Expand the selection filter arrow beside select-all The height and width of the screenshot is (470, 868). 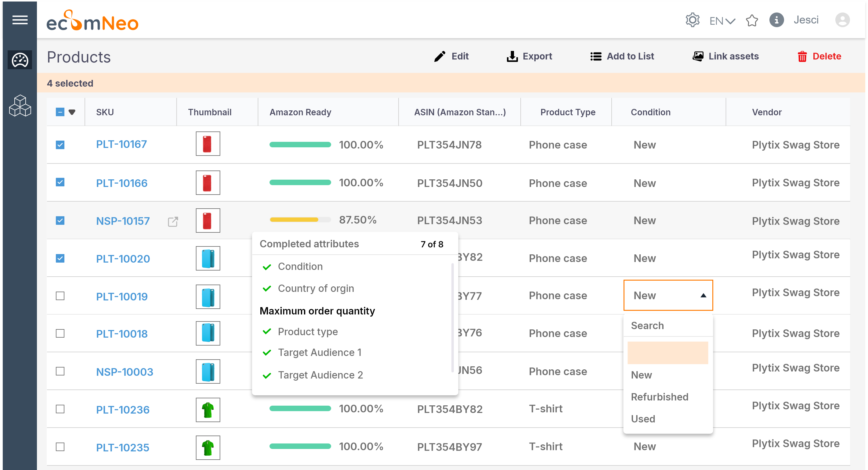click(x=72, y=112)
